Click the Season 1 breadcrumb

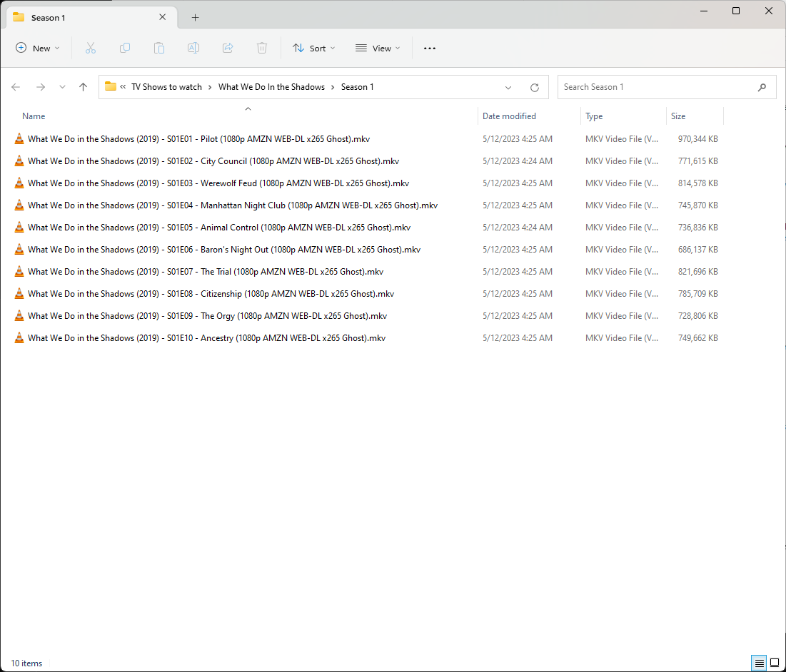coord(358,86)
